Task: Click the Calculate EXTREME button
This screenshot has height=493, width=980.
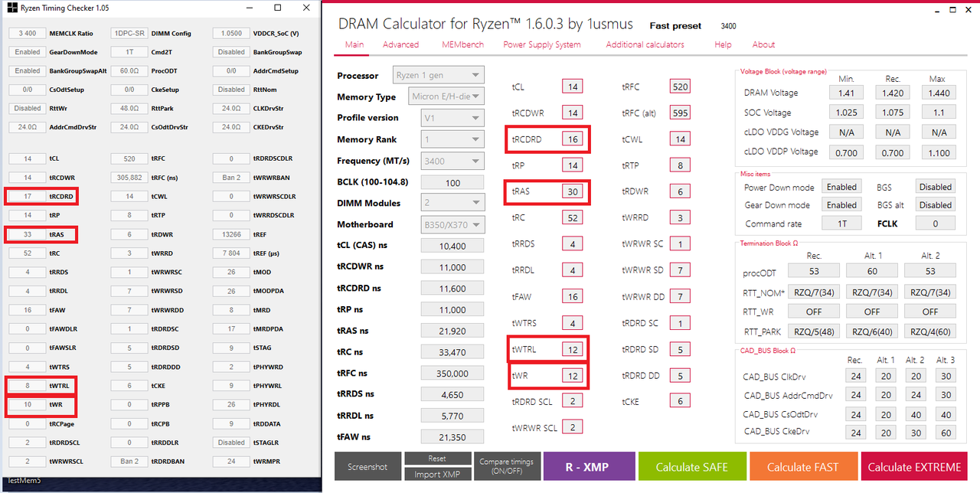Action: (914, 467)
